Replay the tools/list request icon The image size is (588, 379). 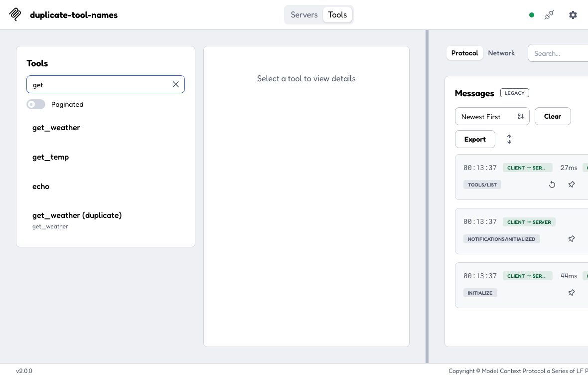click(552, 185)
